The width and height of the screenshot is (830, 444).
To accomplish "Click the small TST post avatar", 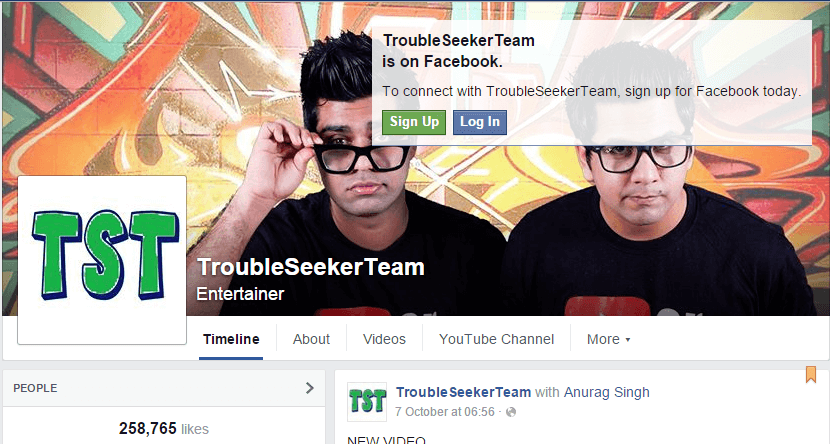I will pos(367,402).
